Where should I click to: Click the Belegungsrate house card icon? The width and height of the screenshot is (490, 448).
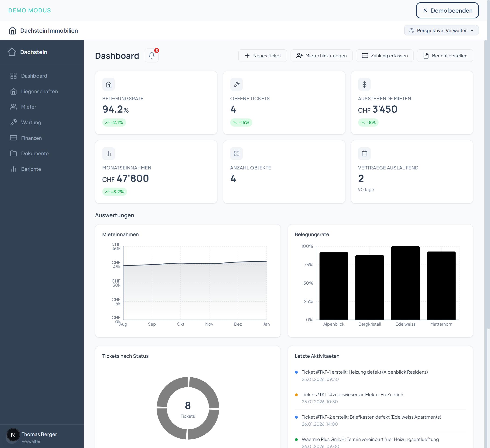[108, 84]
